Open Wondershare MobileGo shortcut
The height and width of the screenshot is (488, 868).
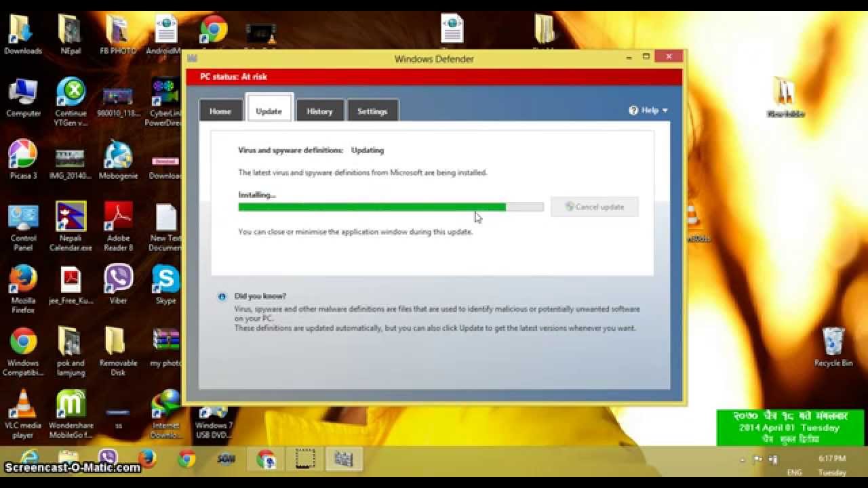(71, 413)
